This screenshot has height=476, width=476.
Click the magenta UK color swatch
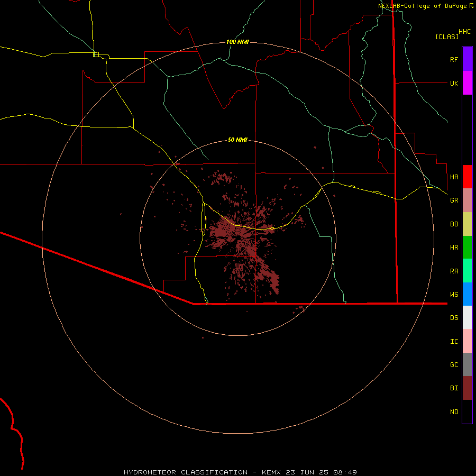pos(467,83)
